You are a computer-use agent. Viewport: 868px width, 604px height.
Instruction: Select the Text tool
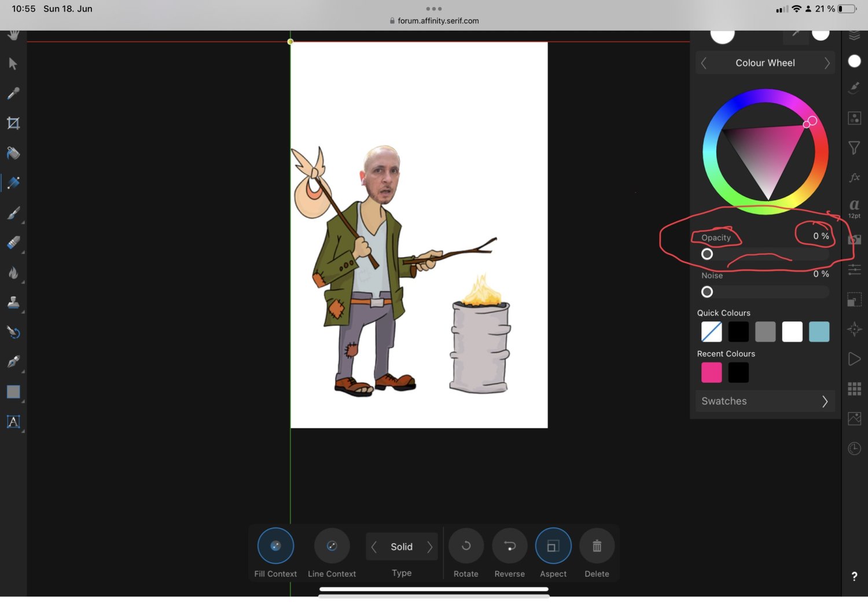[x=13, y=422]
